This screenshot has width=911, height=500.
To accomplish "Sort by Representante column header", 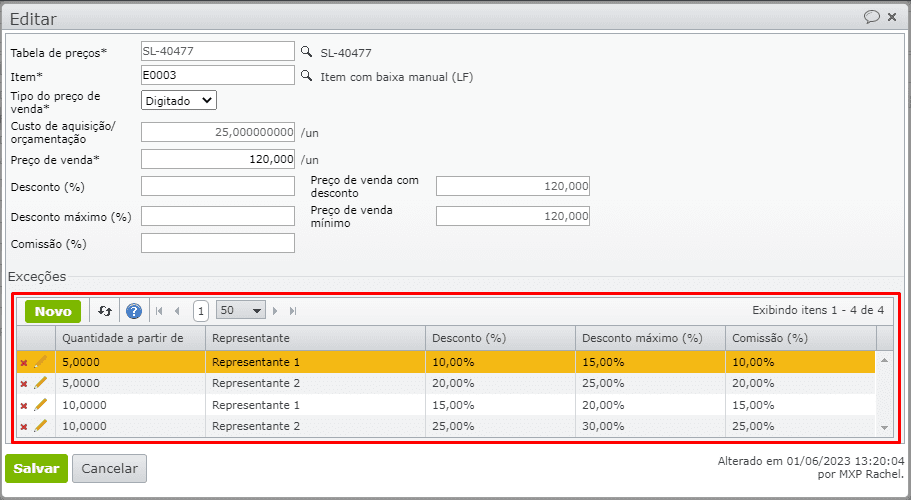I will click(x=315, y=338).
